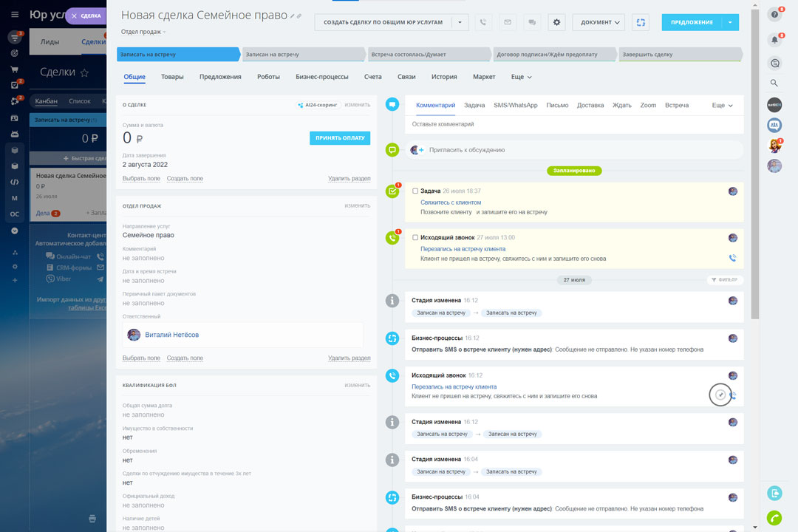
Task: Open the settings gear in deal header
Action: click(x=557, y=22)
